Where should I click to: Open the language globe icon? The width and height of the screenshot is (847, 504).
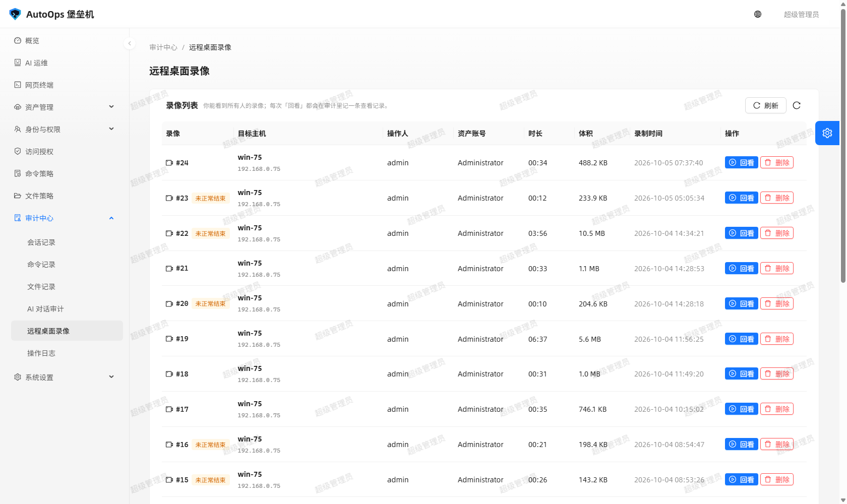click(758, 14)
